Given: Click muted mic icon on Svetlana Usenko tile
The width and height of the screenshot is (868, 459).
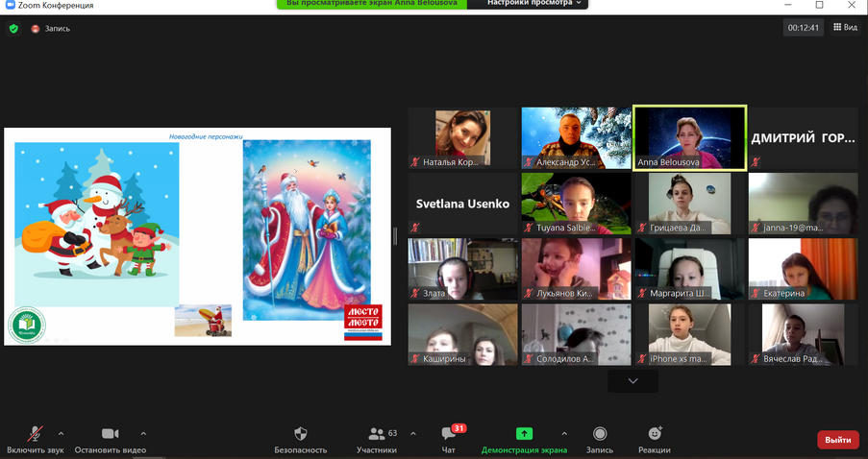Looking at the screenshot, I should tap(415, 228).
